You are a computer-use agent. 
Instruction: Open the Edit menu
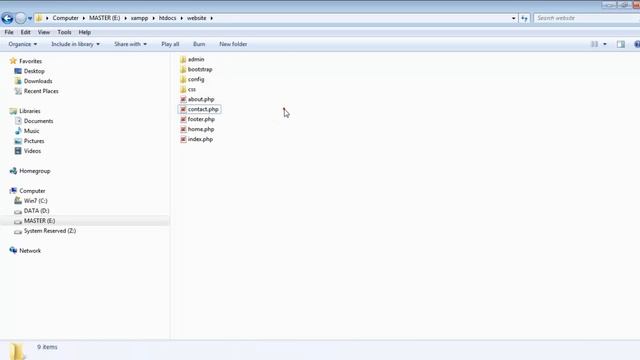25,32
